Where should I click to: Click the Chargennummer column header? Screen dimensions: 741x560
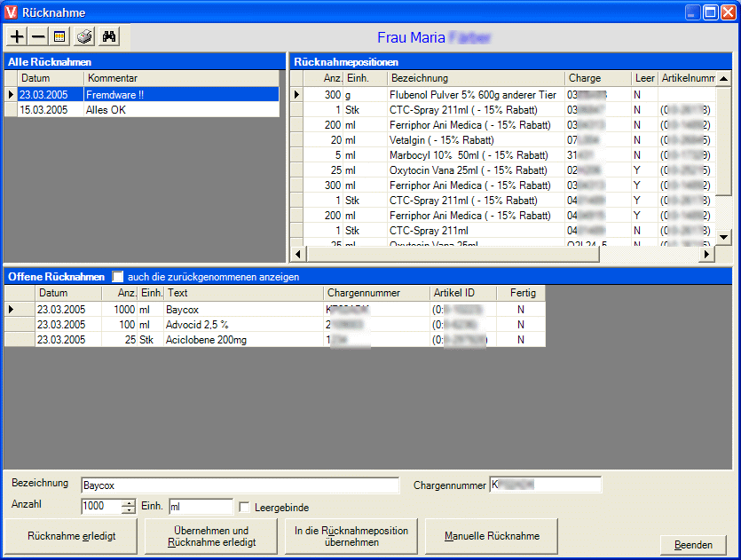(376, 293)
